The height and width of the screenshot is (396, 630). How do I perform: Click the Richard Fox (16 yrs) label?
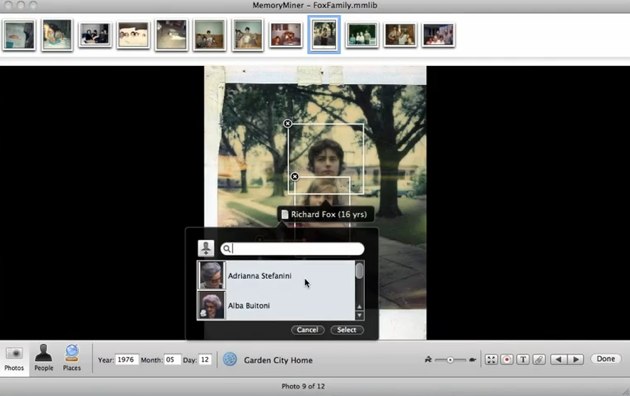point(325,214)
